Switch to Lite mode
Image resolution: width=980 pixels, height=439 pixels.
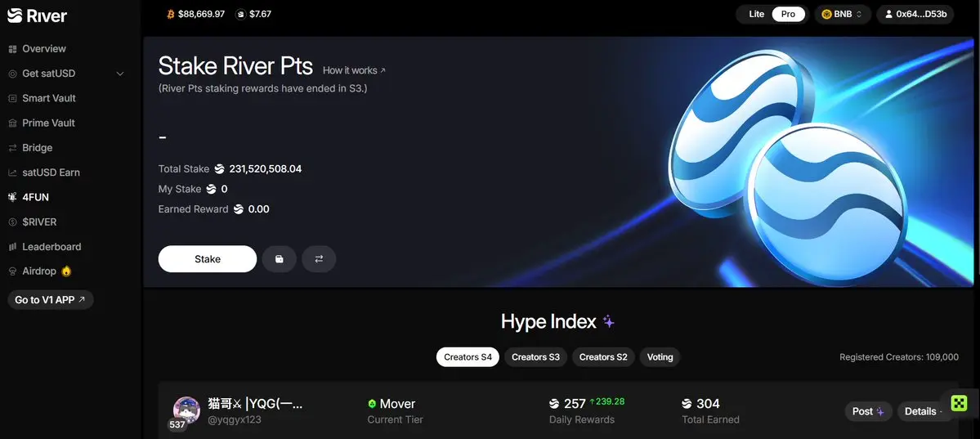(x=756, y=14)
